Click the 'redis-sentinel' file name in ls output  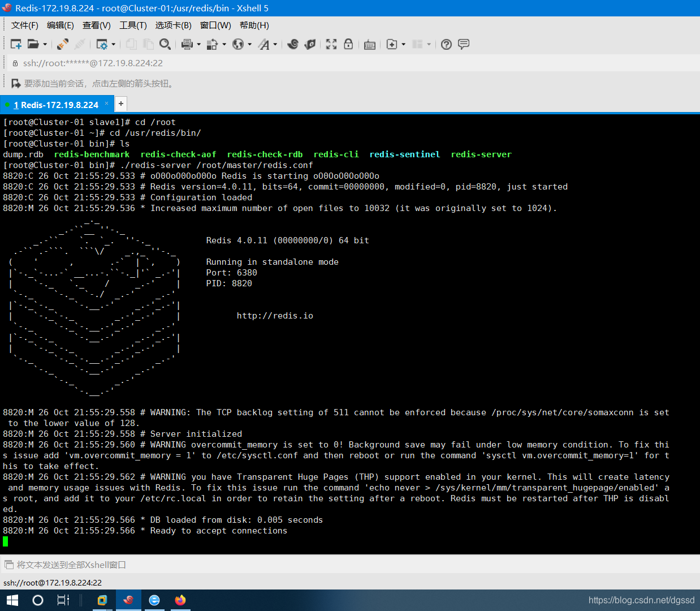pyautogui.click(x=405, y=154)
